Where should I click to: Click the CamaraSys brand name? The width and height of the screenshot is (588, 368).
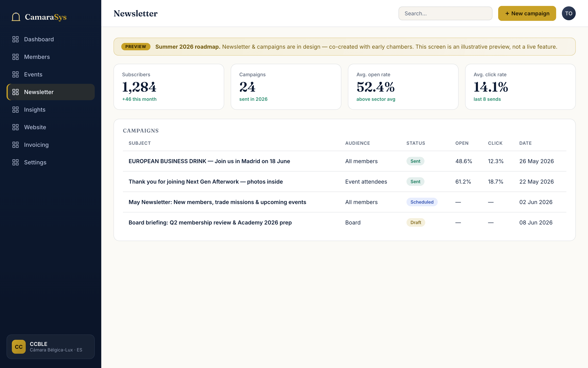pyautogui.click(x=46, y=17)
